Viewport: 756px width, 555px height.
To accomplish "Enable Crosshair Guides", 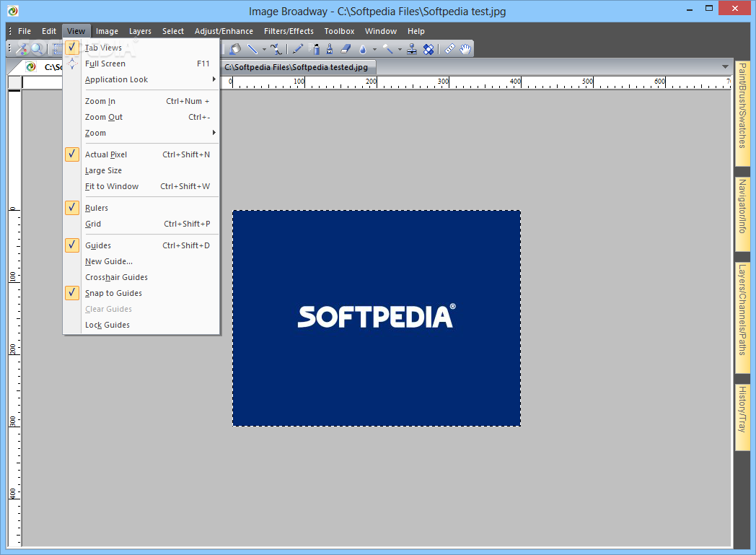I will [x=141, y=277].
